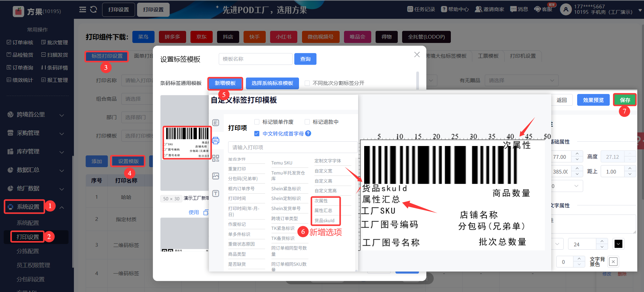The image size is (644, 292).
Task: Open 报工管理 shortcut in the sidebar
Action: [x=54, y=80]
